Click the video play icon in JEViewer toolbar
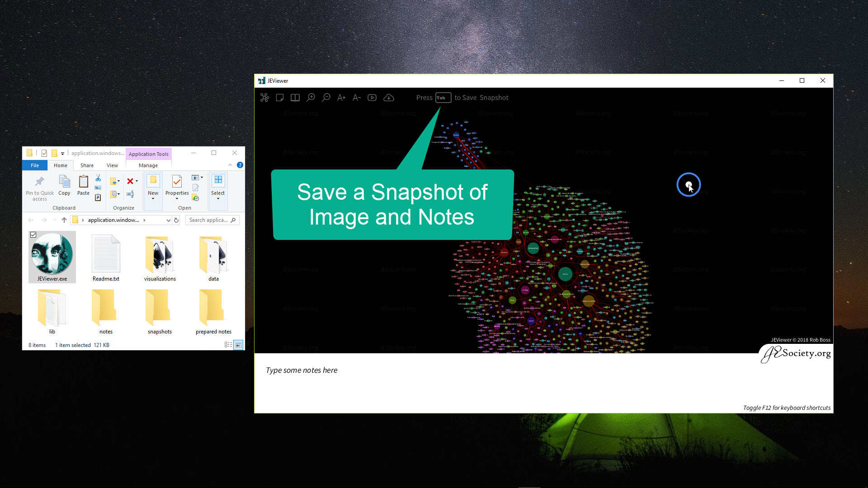 tap(372, 98)
